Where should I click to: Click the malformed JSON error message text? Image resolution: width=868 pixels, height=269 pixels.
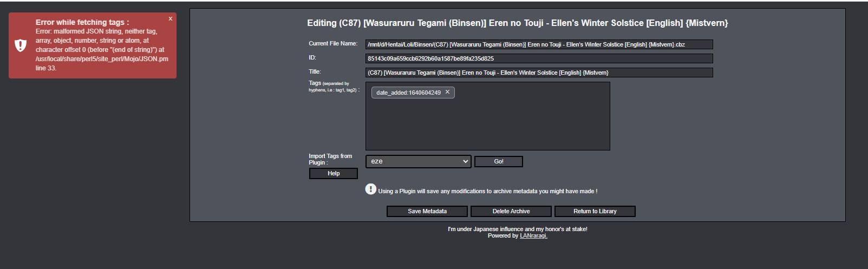pyautogui.click(x=102, y=50)
